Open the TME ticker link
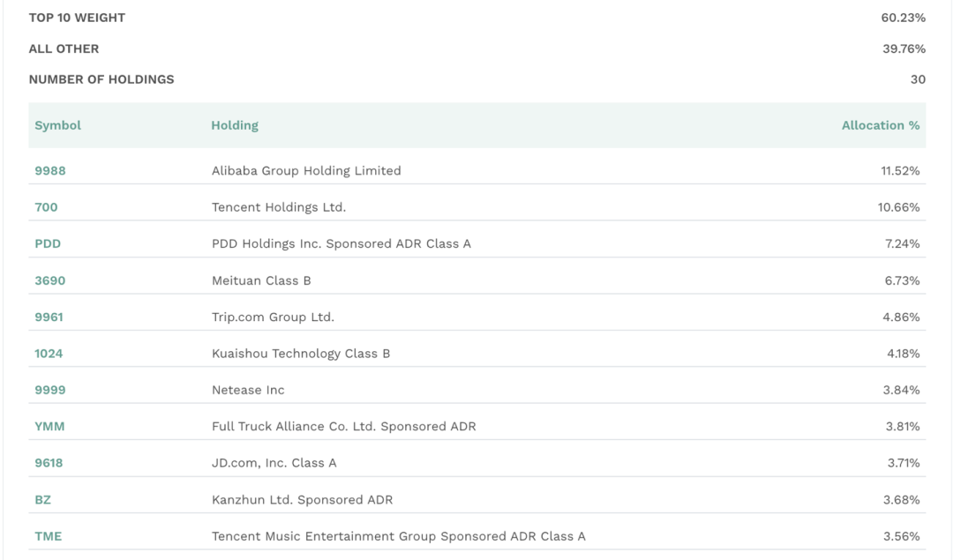The width and height of the screenshot is (953, 560). (49, 536)
